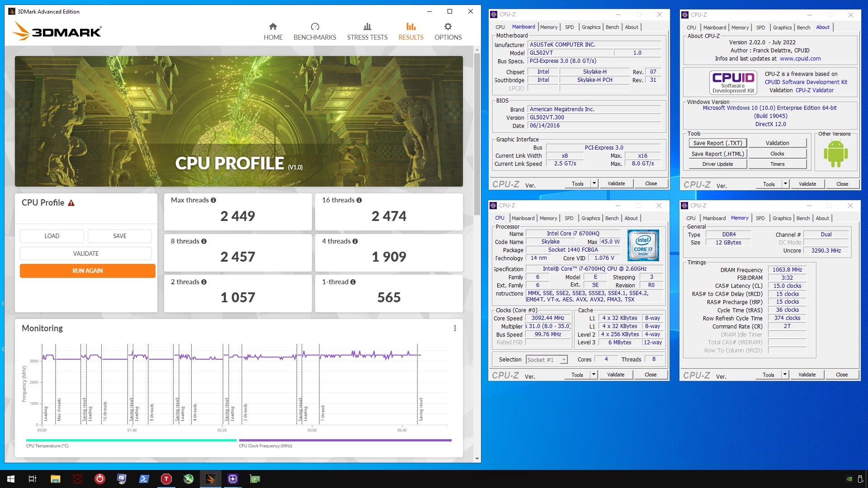Open CPUID Software Development Kit link
The width and height of the screenshot is (868, 488).
pyautogui.click(x=806, y=82)
